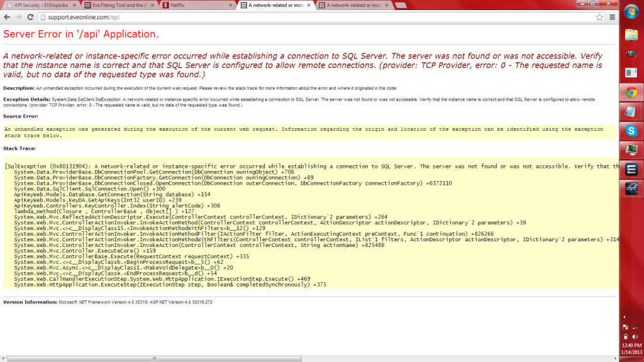
Task: Bookmark this page with the star icon
Action: (x=599, y=17)
